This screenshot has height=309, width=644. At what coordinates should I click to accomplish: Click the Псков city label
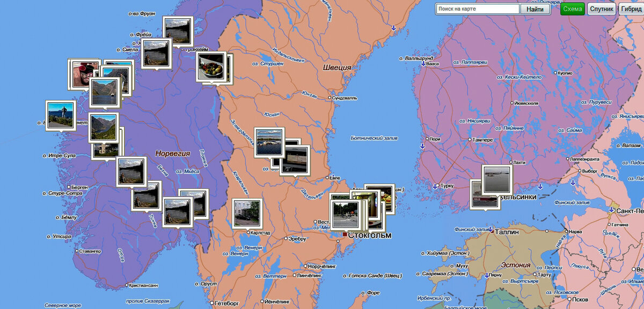[x=581, y=299]
